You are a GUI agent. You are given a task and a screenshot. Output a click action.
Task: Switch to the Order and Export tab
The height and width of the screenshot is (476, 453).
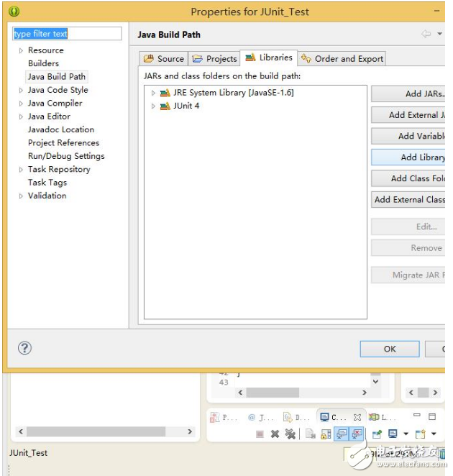(x=342, y=59)
